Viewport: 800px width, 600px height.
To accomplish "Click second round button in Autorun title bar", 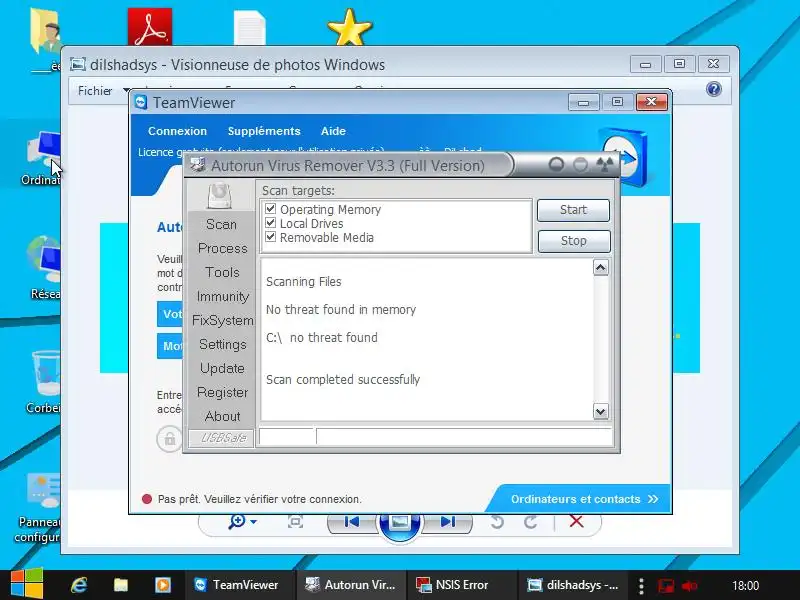I will click(x=580, y=164).
